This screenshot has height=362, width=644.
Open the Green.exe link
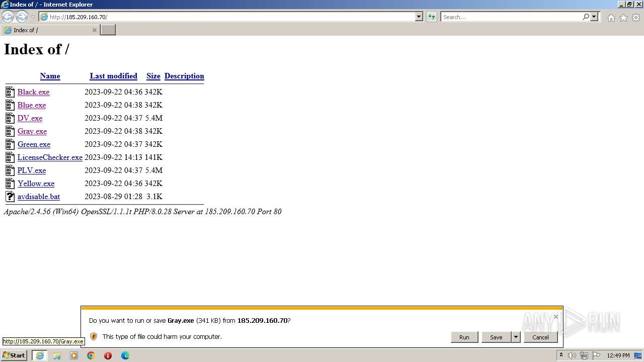(34, 144)
